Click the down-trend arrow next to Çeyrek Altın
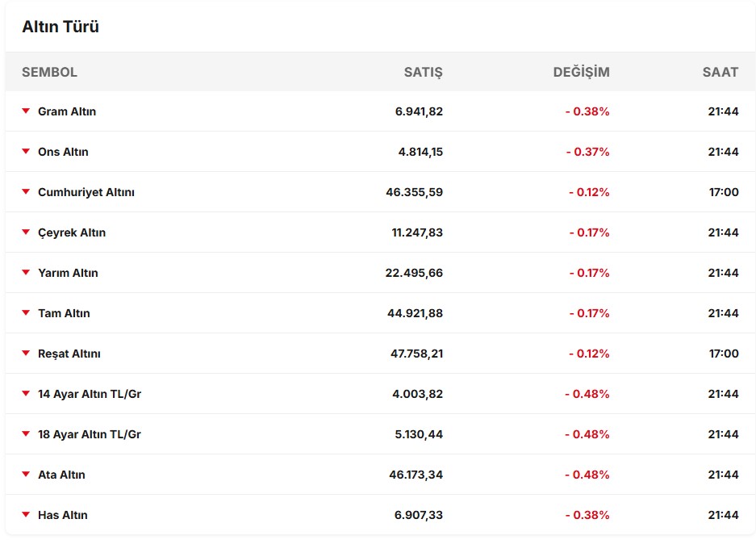 (x=26, y=232)
